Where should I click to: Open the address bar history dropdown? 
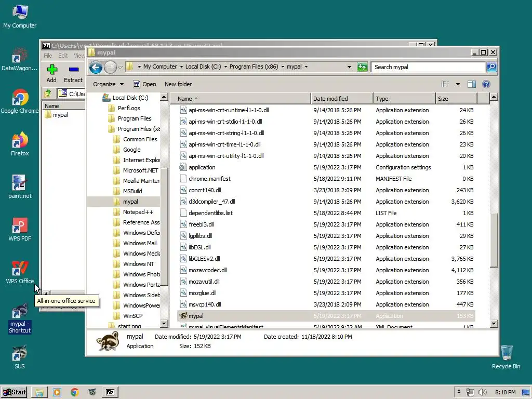pyautogui.click(x=349, y=67)
